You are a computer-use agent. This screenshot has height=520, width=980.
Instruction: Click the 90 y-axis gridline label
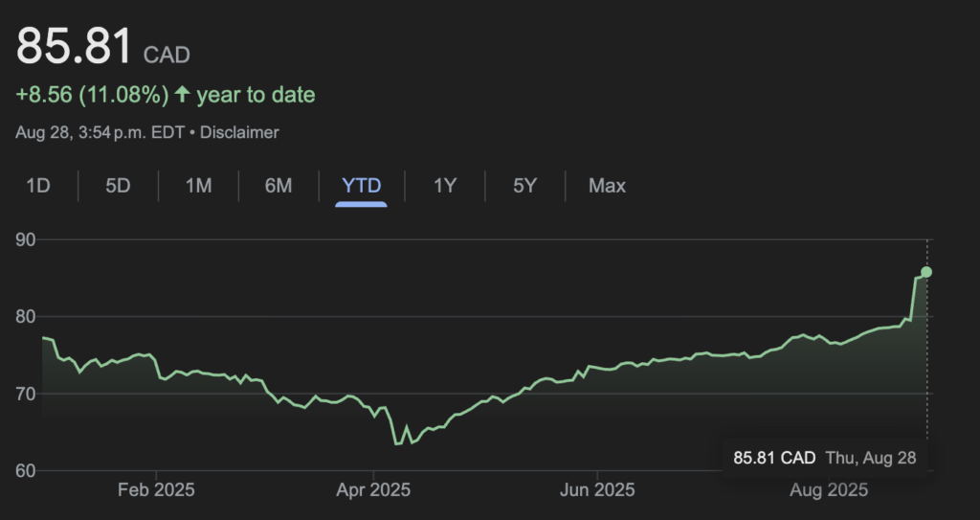[27, 239]
